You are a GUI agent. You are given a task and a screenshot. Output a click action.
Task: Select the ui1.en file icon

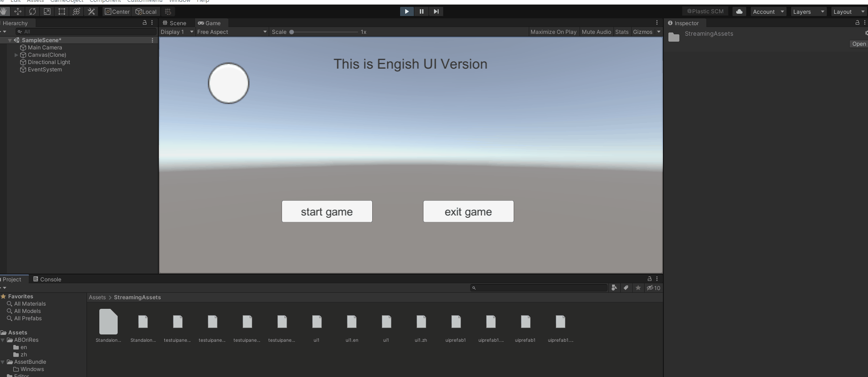[x=352, y=322]
